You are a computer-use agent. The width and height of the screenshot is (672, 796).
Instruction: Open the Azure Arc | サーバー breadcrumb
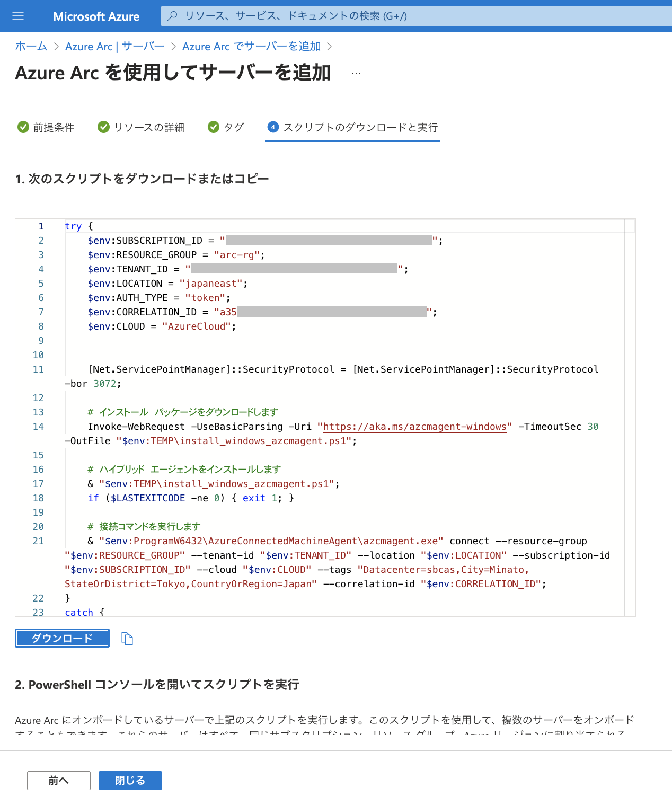114,47
